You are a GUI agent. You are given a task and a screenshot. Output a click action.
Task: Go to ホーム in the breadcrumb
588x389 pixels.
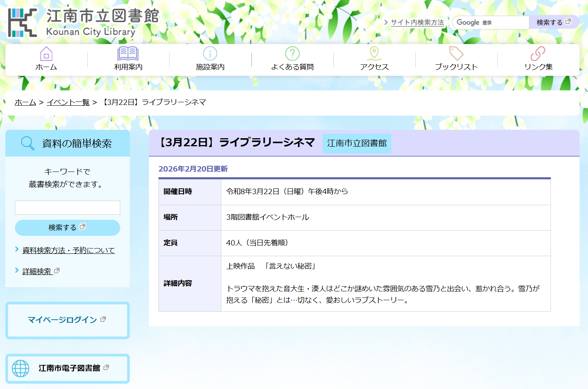tap(25, 102)
